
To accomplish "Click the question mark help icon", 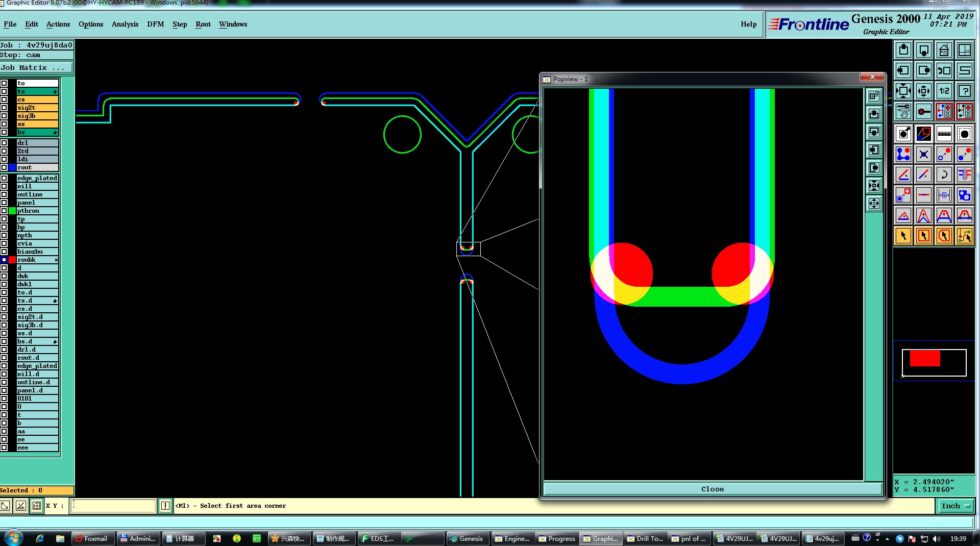I will 965,91.
